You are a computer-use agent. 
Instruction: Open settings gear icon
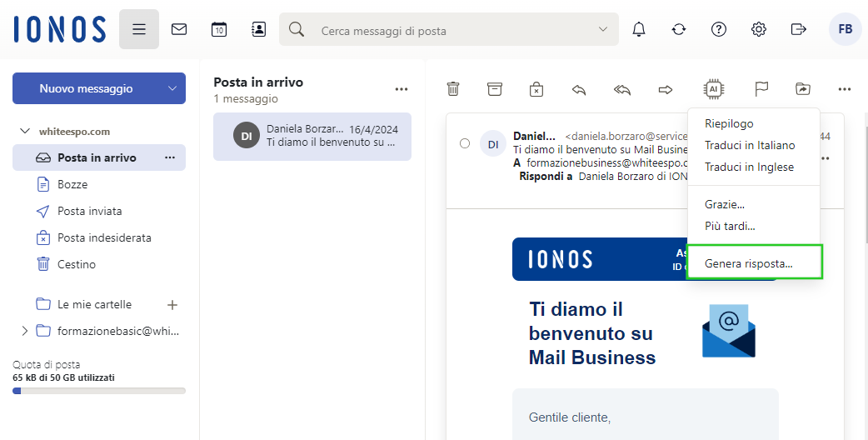point(758,29)
